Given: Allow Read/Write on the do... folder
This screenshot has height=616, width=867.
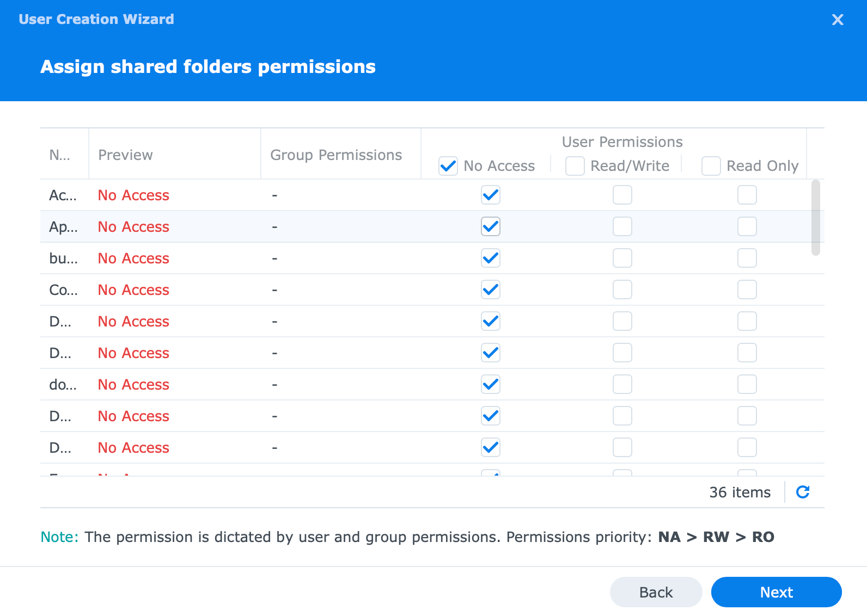Looking at the screenshot, I should click(622, 384).
